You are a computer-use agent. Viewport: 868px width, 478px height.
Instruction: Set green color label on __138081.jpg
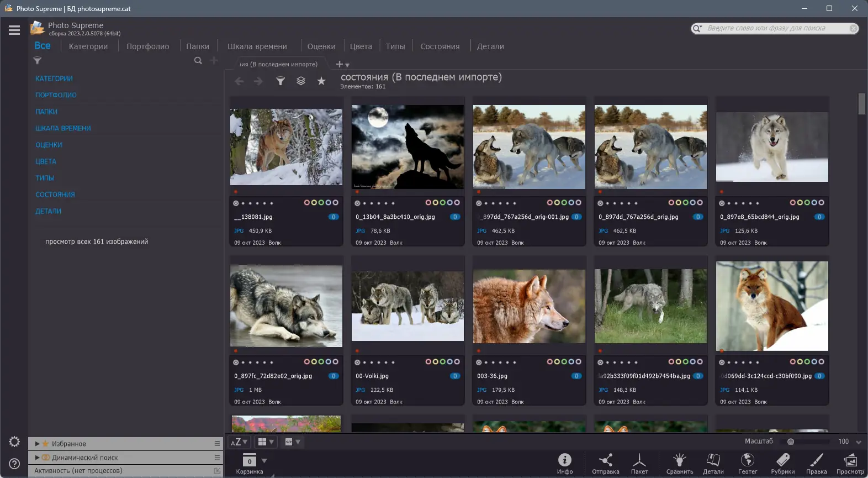click(321, 203)
